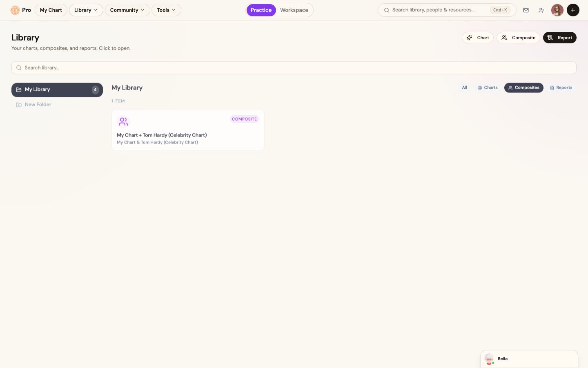588x368 pixels.
Task: Click the add friend icon
Action: (x=541, y=10)
